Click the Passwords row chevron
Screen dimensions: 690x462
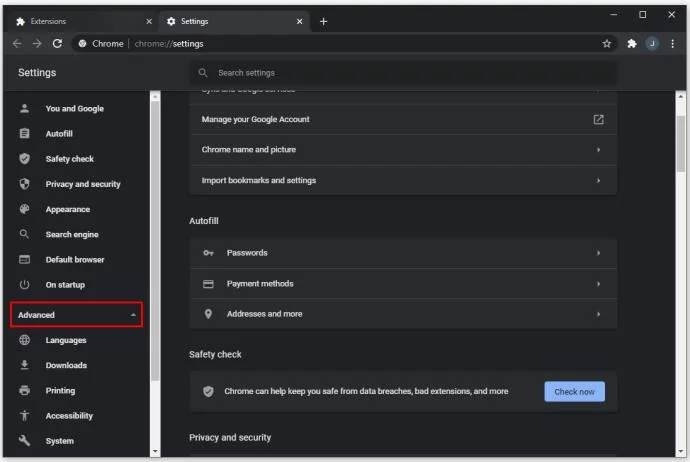pyautogui.click(x=598, y=253)
